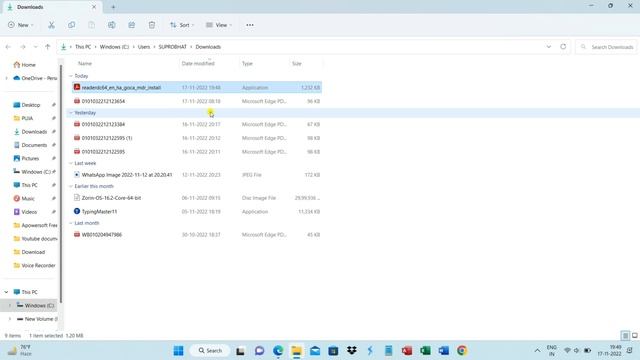The height and width of the screenshot is (360, 640).
Task: Click the Cut scissors icon
Action: point(51,25)
